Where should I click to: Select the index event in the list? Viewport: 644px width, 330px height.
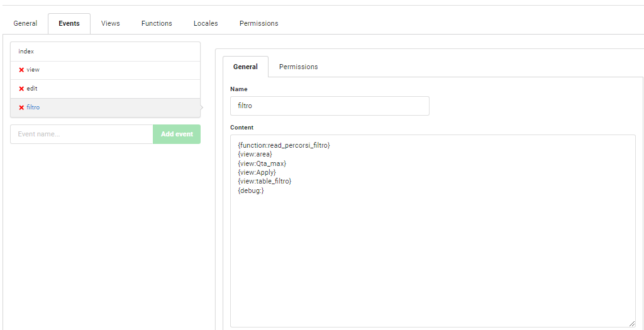(x=105, y=52)
